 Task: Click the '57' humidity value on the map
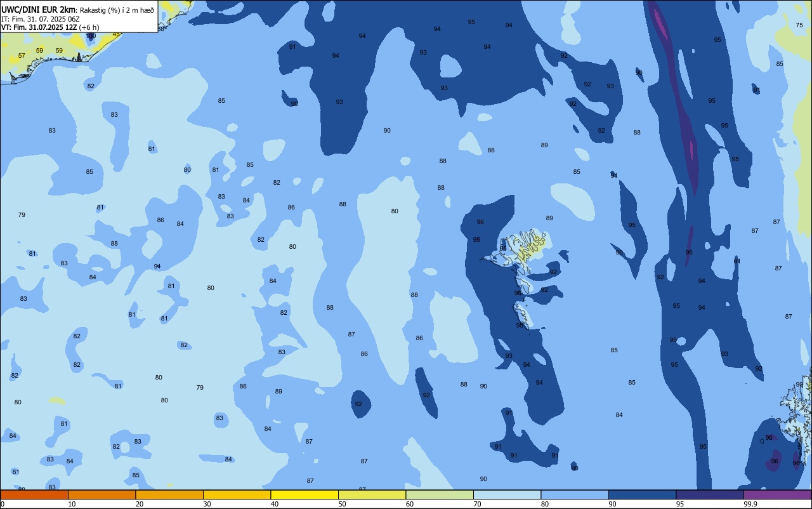(x=22, y=56)
